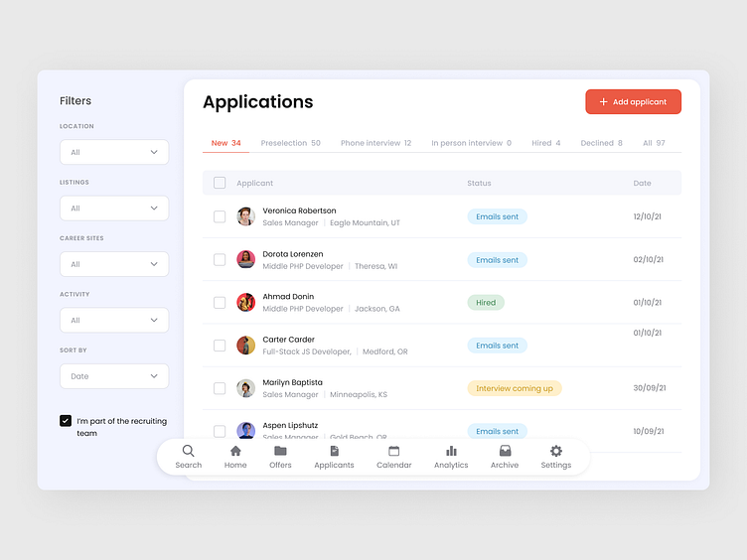
Task: Switch to the Phone interview tab
Action: (375, 143)
